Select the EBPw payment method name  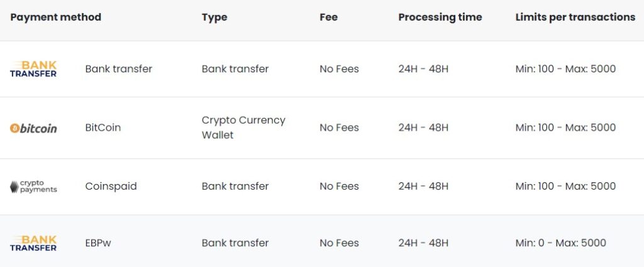tap(98, 243)
